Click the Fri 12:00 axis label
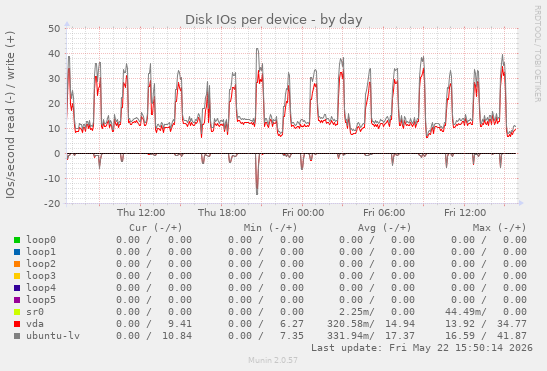This screenshot has height=371, width=547. 465,213
